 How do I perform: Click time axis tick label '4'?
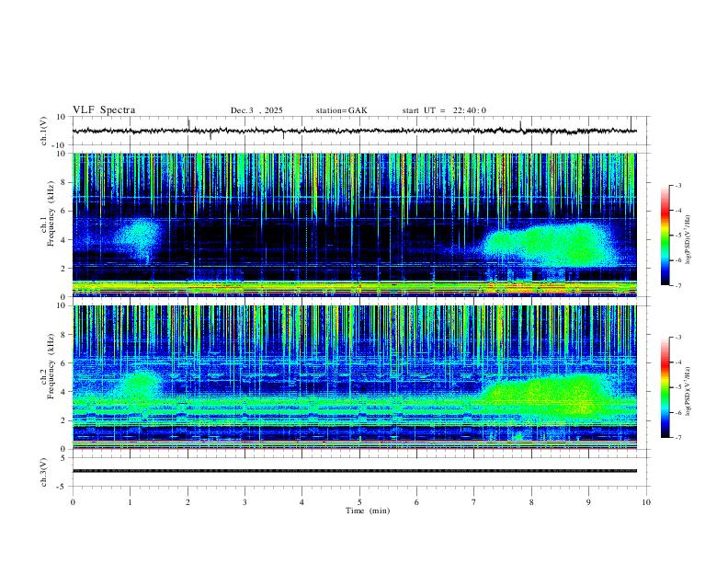pyautogui.click(x=301, y=502)
